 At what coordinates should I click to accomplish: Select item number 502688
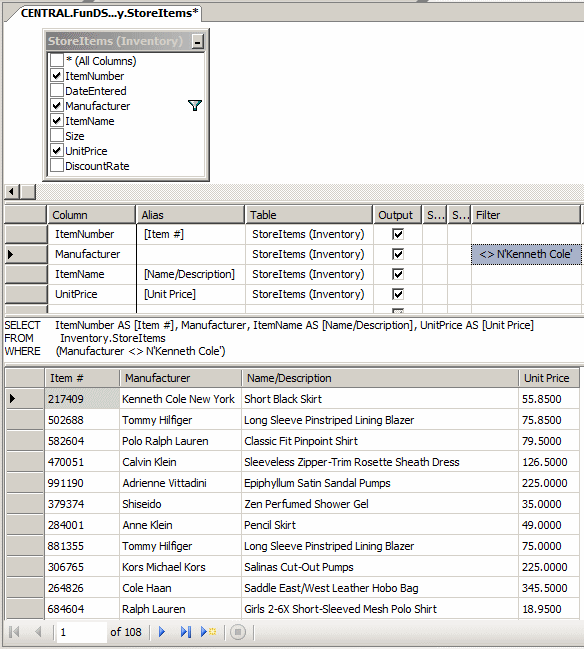(82, 420)
